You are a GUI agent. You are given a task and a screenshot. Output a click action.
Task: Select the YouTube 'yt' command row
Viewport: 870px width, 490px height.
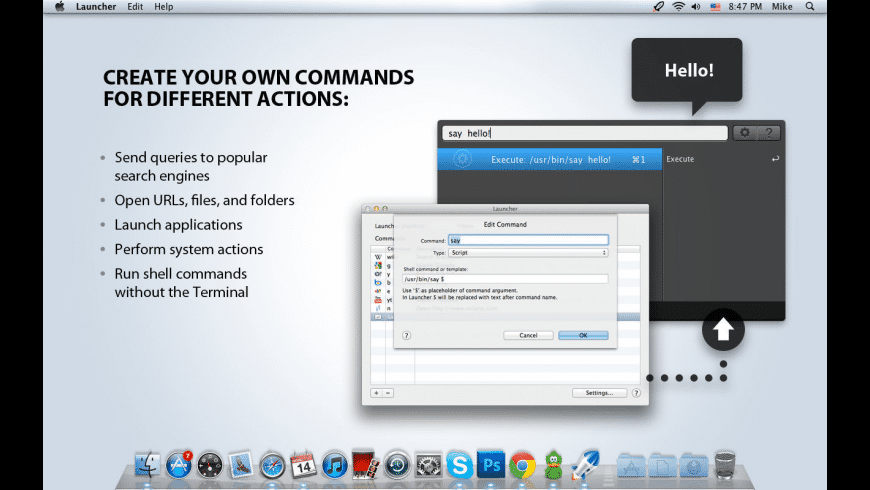(x=383, y=300)
